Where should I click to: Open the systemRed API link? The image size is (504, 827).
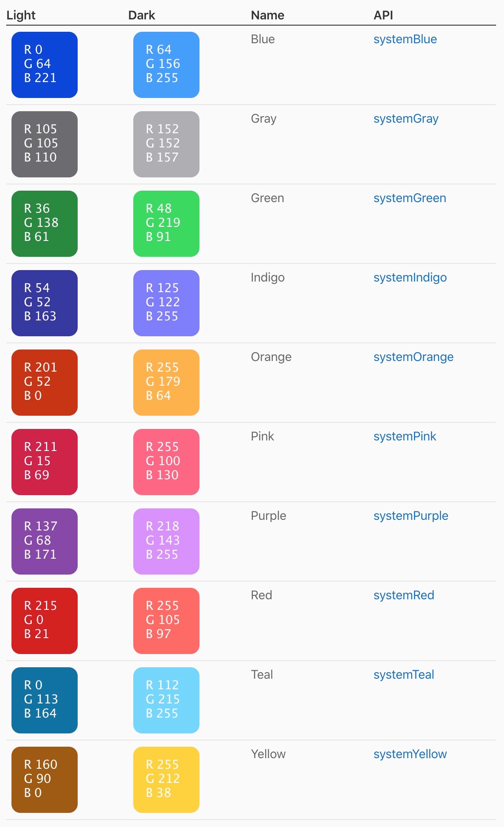(x=404, y=595)
